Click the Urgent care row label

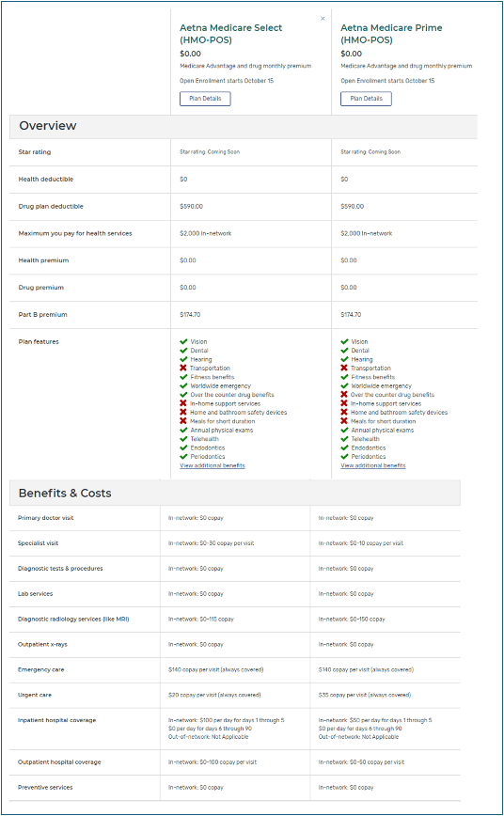pos(35,695)
